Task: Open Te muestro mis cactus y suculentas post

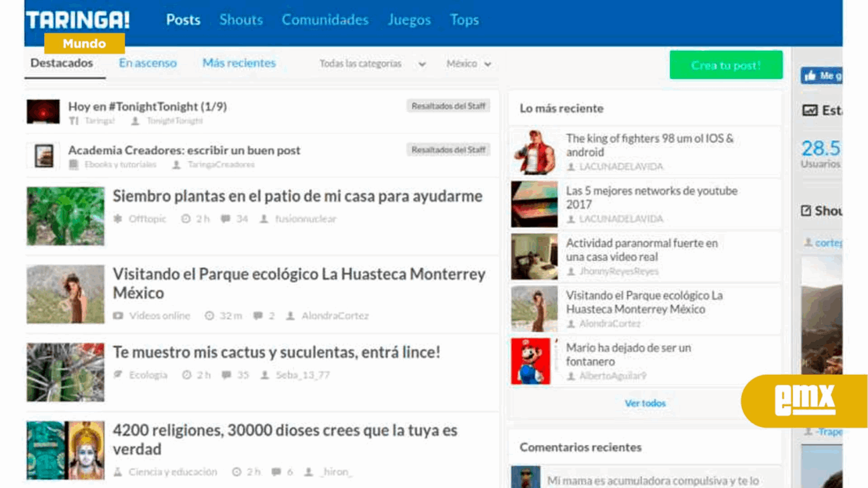Action: 276,353
